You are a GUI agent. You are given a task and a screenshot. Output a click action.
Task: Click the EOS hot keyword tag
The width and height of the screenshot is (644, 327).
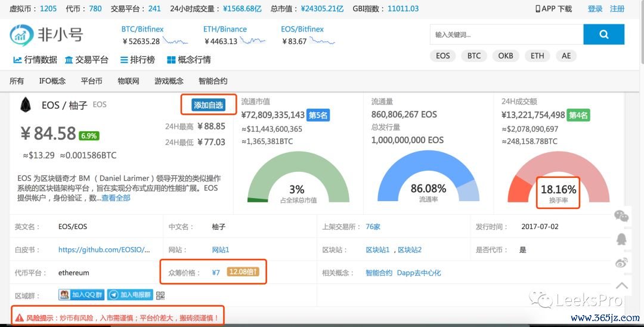442,56
